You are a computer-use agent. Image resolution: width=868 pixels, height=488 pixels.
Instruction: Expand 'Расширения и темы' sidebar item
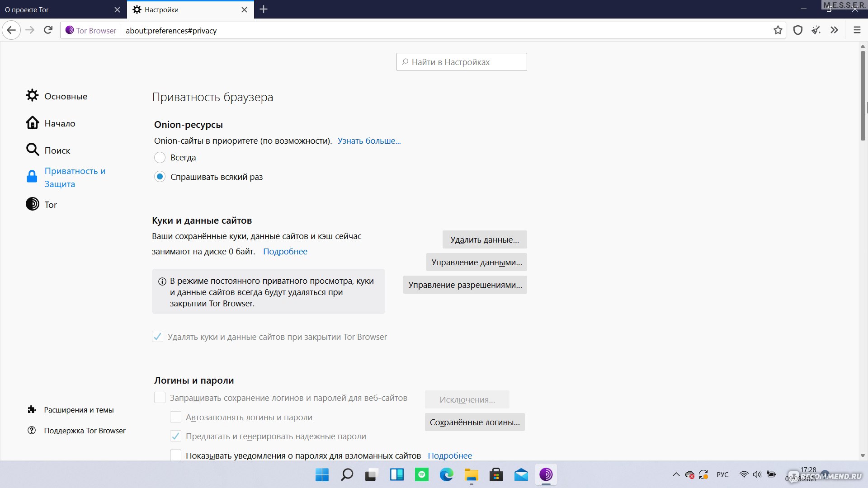click(79, 410)
